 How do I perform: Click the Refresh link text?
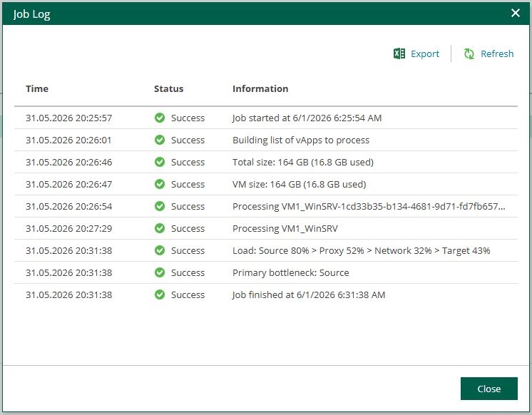pyautogui.click(x=497, y=53)
